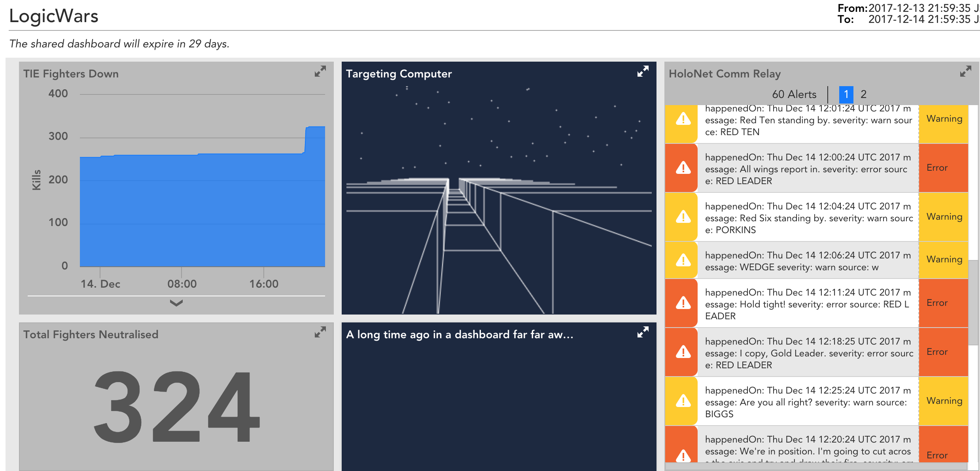Click Warning label on BIGGS alert
This screenshot has height=471, width=980.
click(x=944, y=401)
